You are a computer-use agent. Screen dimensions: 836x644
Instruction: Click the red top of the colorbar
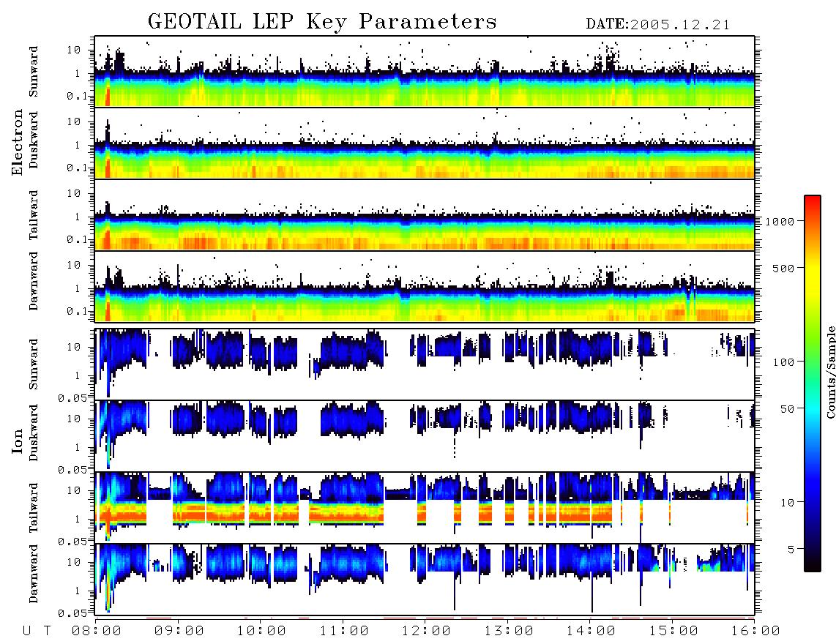(x=813, y=201)
